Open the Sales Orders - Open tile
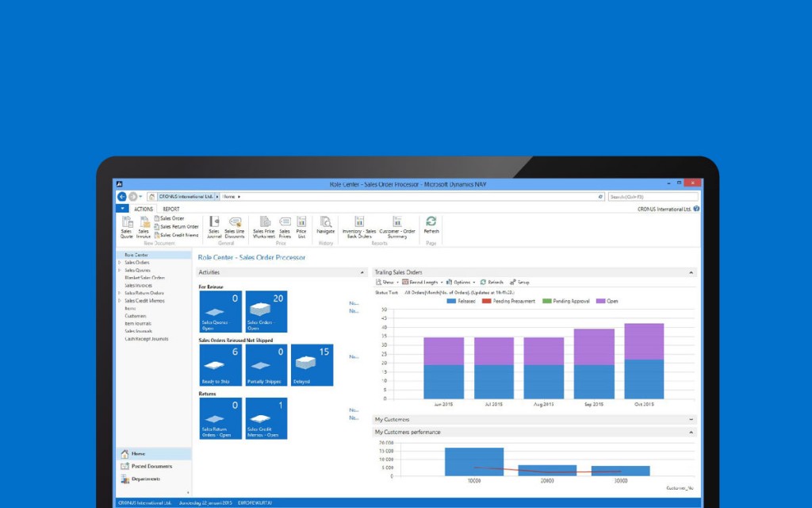The height and width of the screenshot is (508, 812). tap(266, 311)
